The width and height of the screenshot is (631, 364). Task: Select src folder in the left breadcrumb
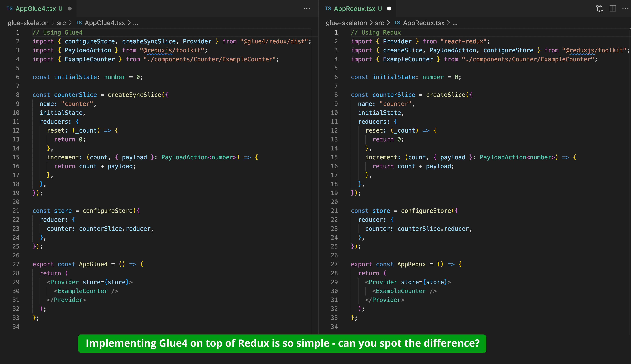point(61,23)
